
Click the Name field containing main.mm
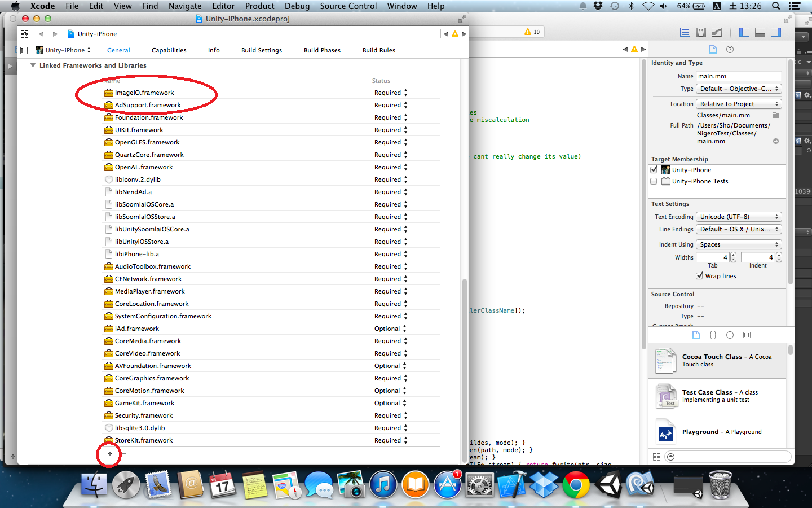tap(739, 76)
